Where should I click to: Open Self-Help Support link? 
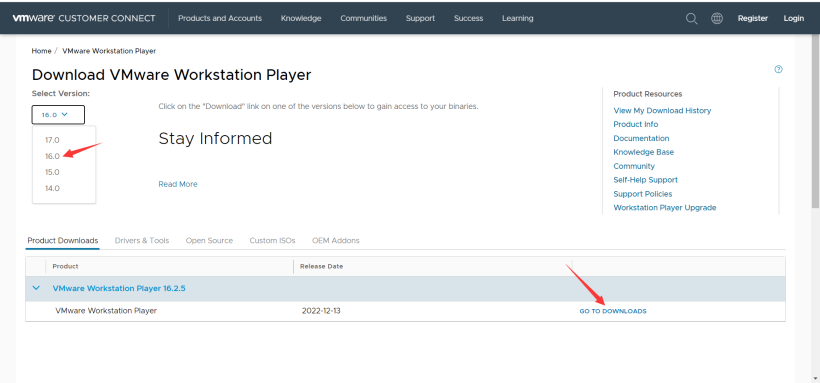click(645, 179)
